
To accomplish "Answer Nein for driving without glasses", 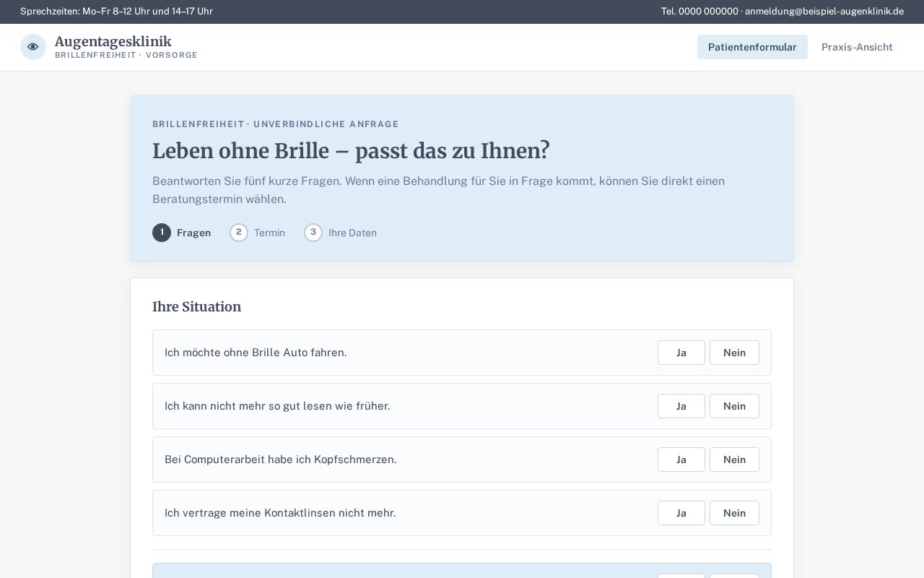I will point(734,353).
